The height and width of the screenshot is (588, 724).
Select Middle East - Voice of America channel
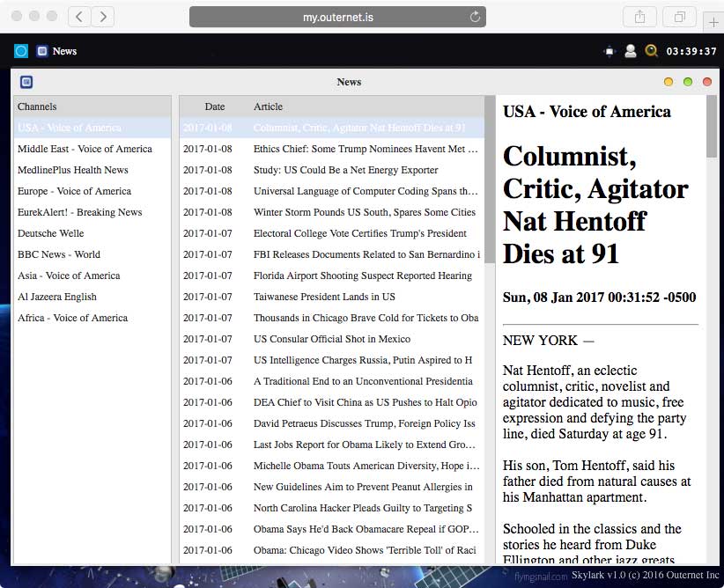[x=92, y=149]
